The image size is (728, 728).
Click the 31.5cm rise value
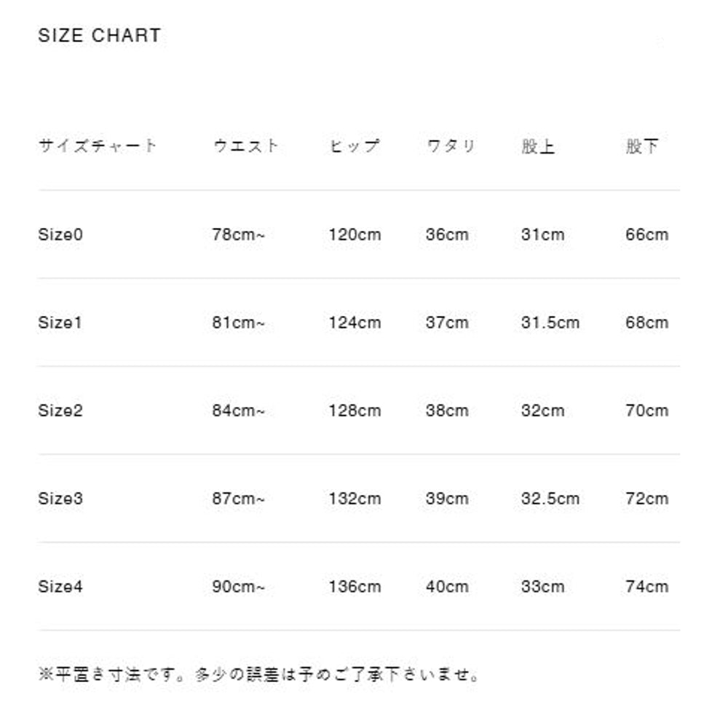[x=550, y=323]
